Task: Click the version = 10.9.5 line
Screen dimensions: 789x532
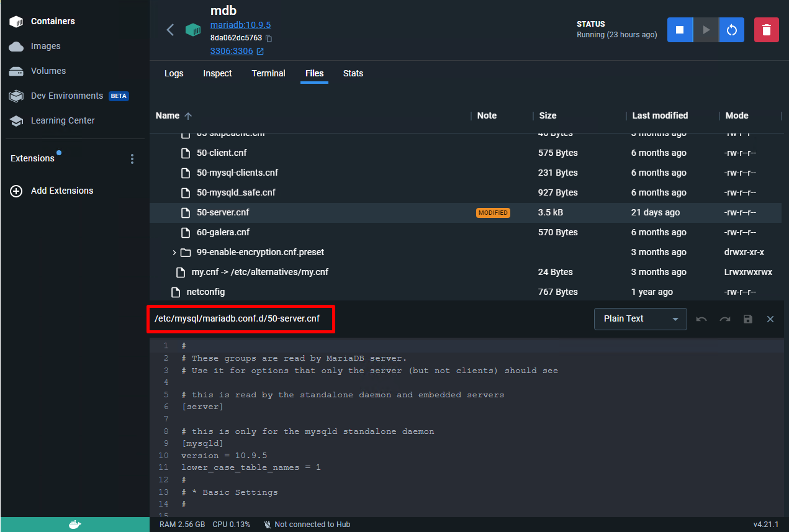Action: (224, 456)
